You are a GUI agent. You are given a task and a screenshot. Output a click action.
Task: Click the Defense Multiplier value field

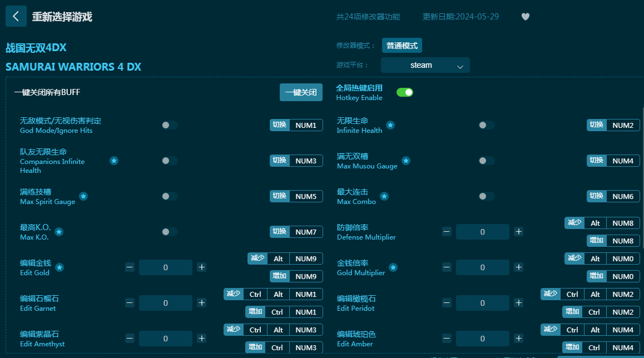point(483,232)
